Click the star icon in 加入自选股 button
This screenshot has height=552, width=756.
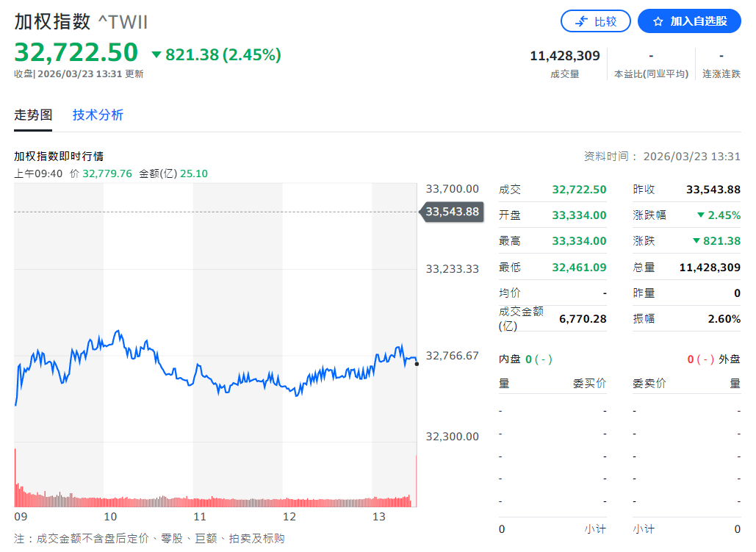[x=658, y=21]
